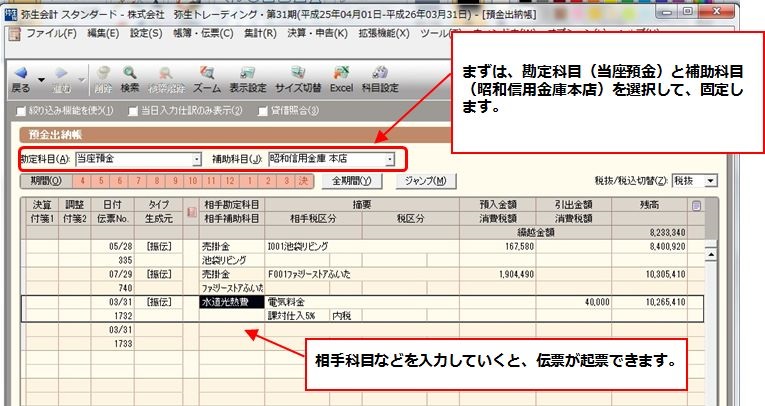Click the 電気料金 description cell
This screenshot has width=765, height=406.
click(362, 302)
